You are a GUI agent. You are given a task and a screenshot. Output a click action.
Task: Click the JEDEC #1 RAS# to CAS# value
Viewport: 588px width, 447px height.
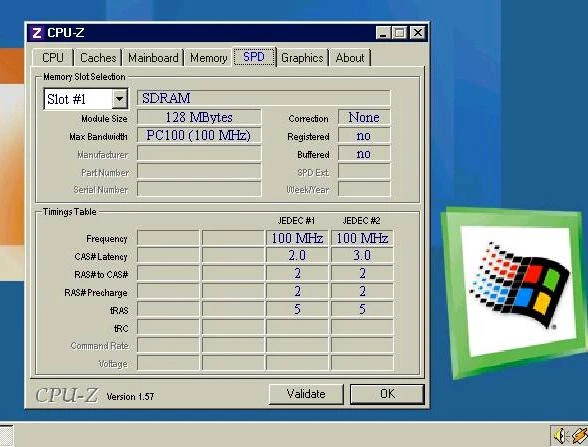pyautogui.click(x=297, y=274)
